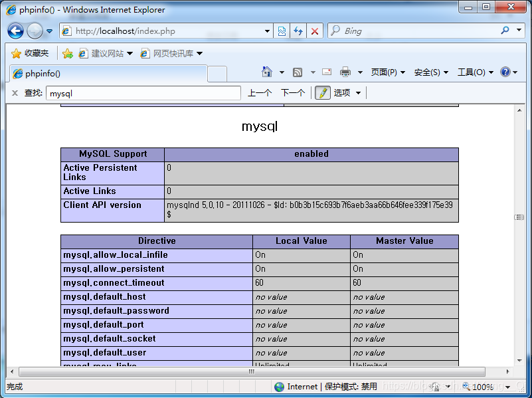
Task: Open the 网页快讯库 web slice gallery
Action: 171,53
